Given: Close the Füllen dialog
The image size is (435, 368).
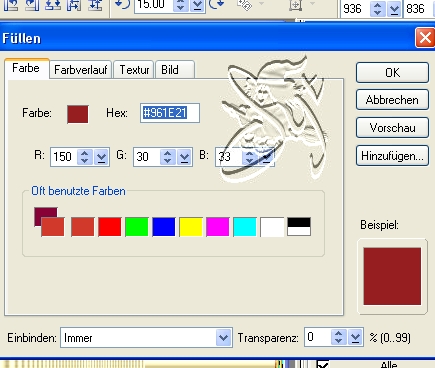Looking at the screenshot, I should (x=425, y=38).
